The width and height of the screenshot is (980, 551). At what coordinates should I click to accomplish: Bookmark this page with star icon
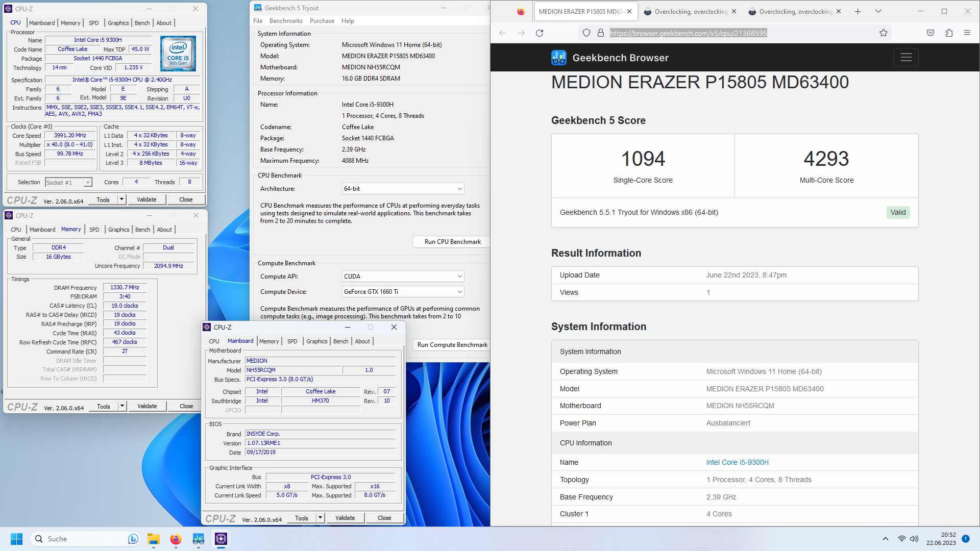click(x=884, y=33)
